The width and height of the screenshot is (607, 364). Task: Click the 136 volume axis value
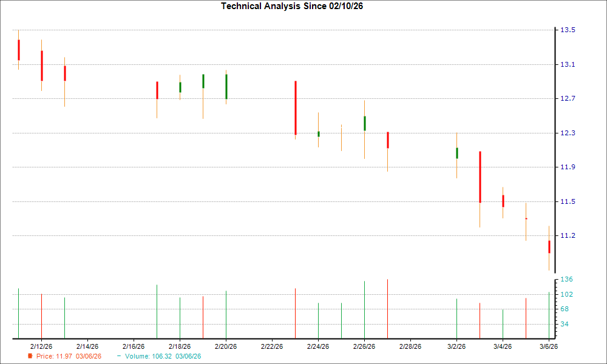[x=568, y=279]
